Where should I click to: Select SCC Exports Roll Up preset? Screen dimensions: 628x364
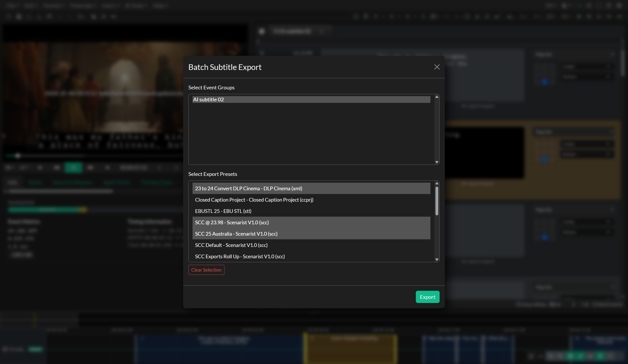click(311, 256)
